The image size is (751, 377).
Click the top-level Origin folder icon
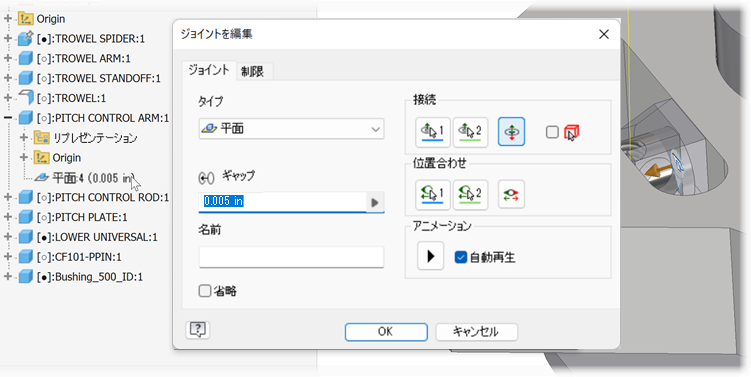pos(25,19)
